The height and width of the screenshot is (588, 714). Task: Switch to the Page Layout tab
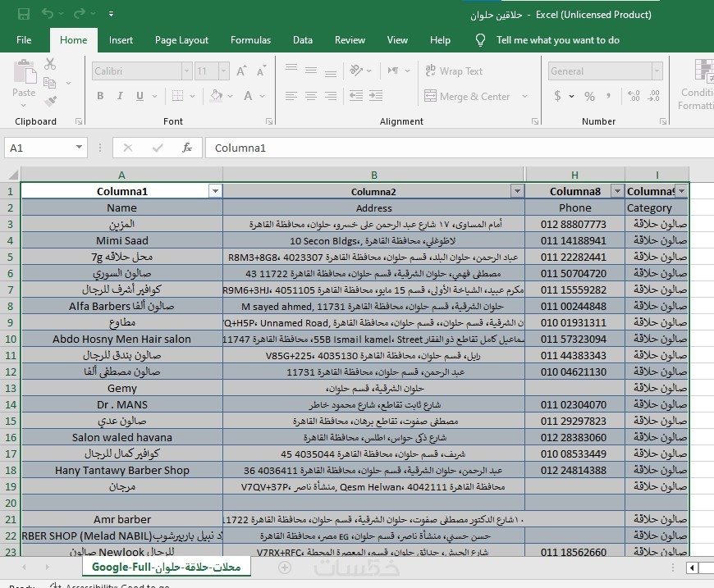181,40
